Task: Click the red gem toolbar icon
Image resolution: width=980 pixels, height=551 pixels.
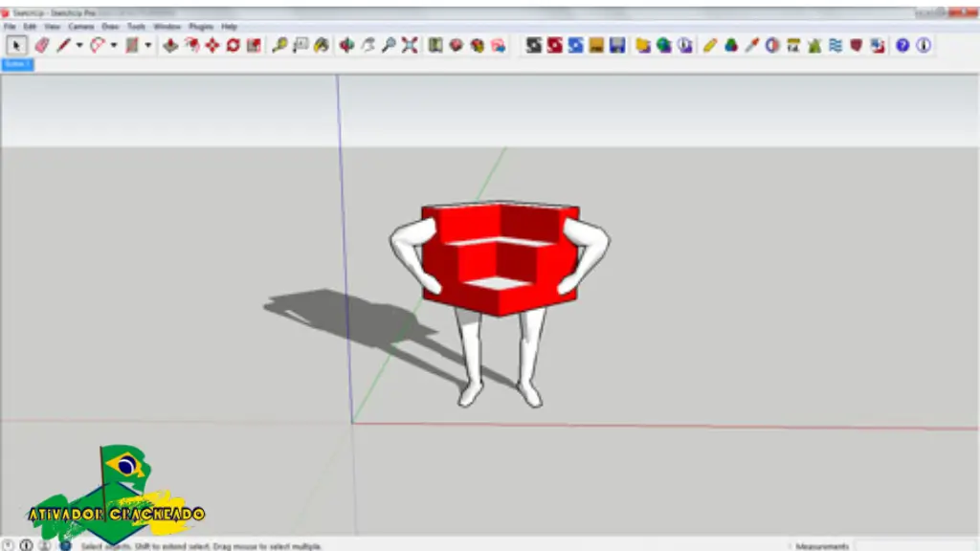Action: pyautogui.click(x=457, y=45)
